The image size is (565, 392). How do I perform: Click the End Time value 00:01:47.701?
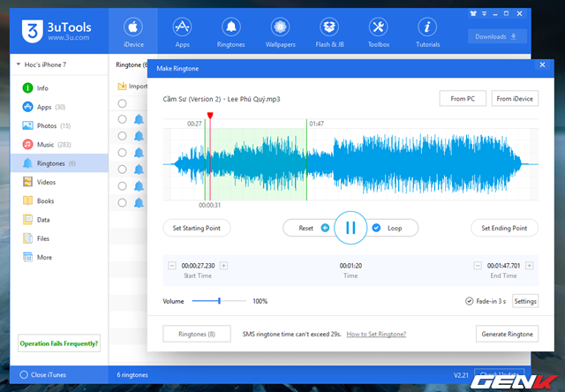click(503, 266)
